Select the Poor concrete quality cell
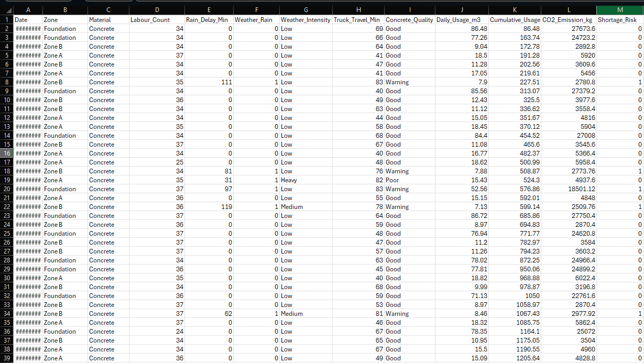Image resolution: width=644 pixels, height=363 pixels. tap(409, 180)
